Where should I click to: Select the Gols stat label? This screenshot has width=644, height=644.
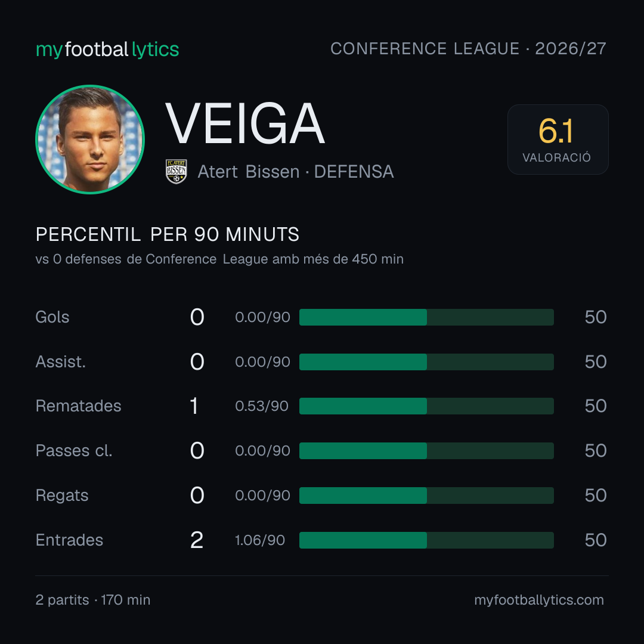[x=52, y=317]
